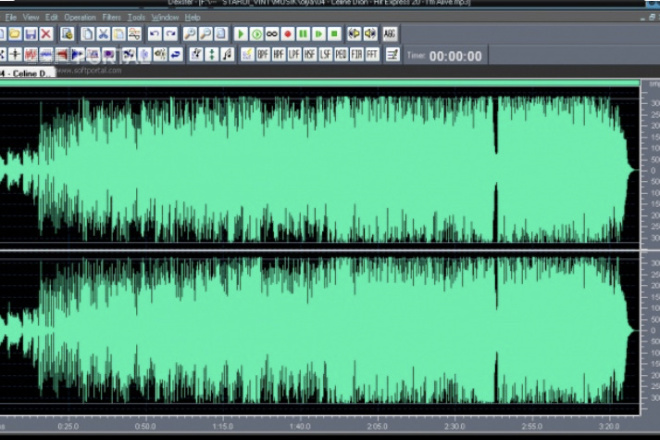Click the blue reverse arrows icon
The height and width of the screenshot is (440, 660).
[x=176, y=54]
